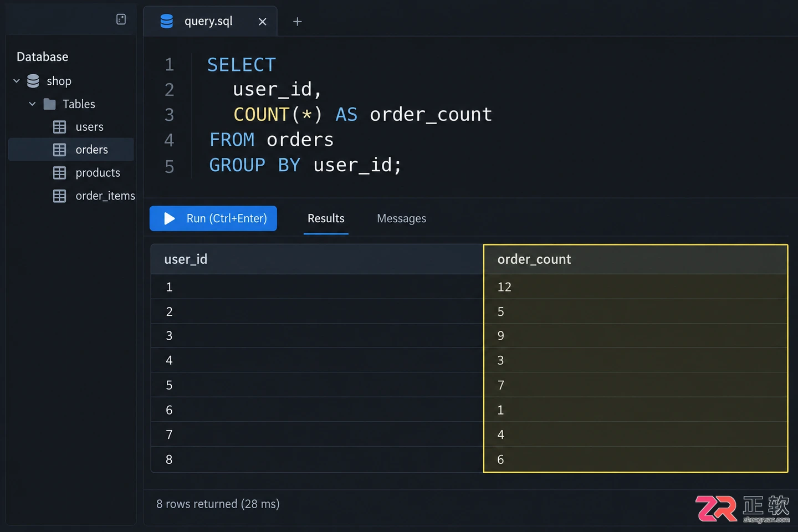Viewport: 798px width, 532px height.
Task: Place cursor on SELECT keyword in editor
Action: click(242, 65)
